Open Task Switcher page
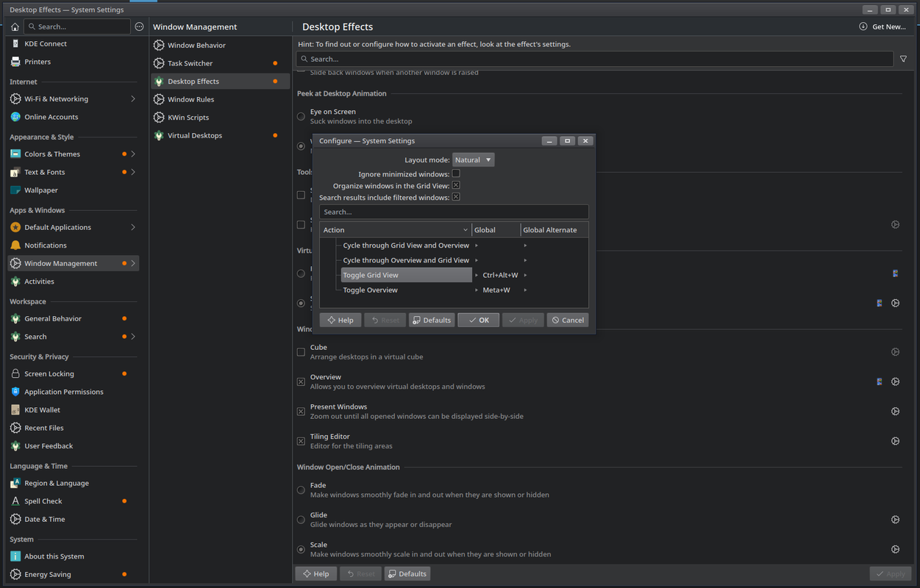The height and width of the screenshot is (588, 920). [221, 63]
